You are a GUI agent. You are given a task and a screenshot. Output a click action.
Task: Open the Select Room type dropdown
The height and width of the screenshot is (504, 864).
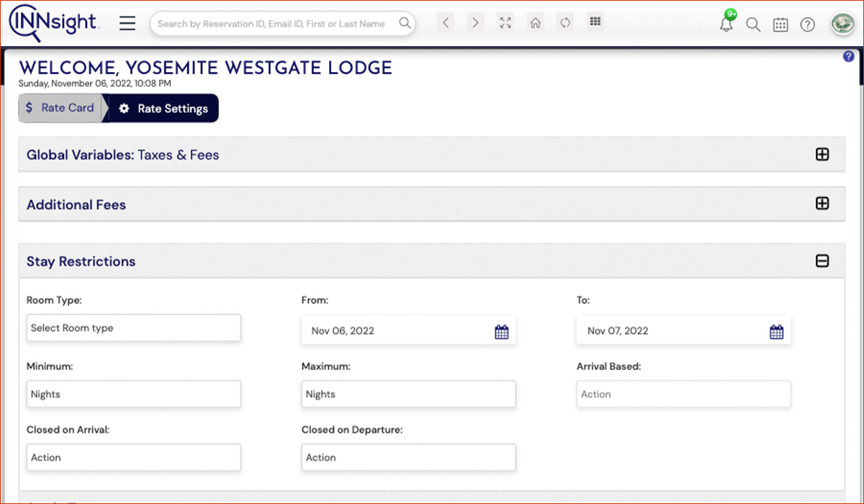133,328
